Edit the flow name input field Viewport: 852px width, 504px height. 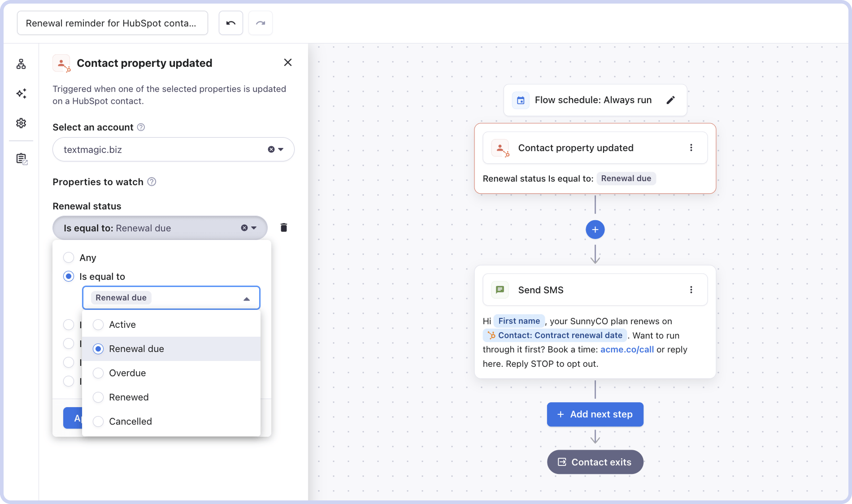[x=113, y=23]
